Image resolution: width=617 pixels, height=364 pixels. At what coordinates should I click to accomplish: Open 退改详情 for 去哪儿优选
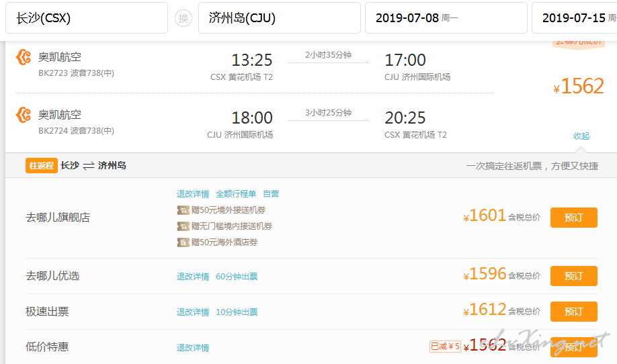pos(193,276)
